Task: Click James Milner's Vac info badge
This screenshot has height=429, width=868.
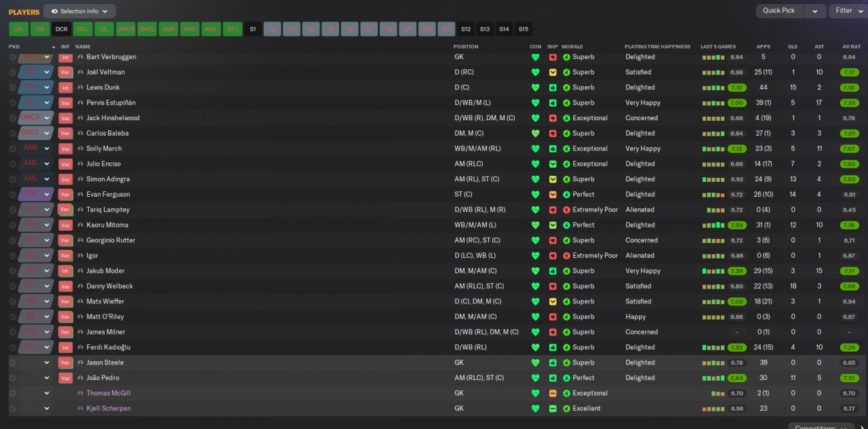Action: point(66,332)
